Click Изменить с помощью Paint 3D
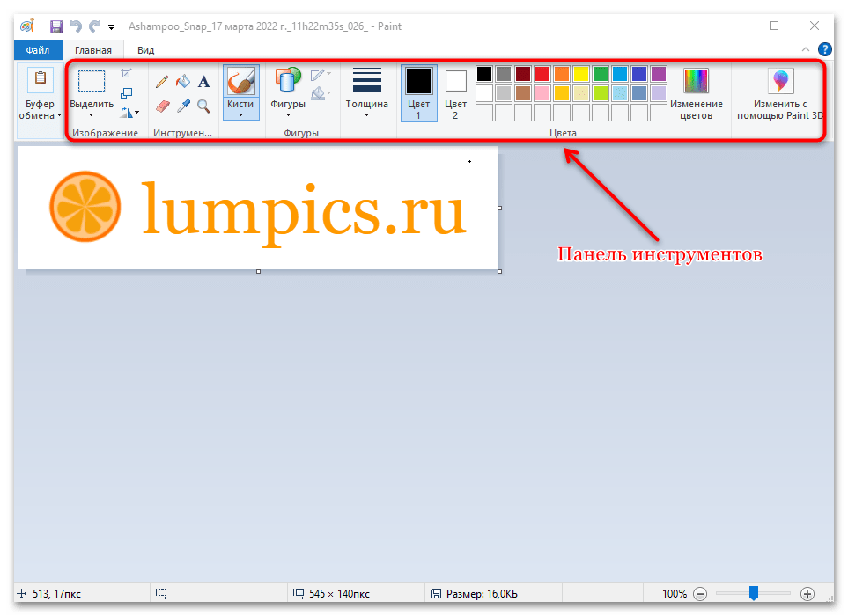This screenshot has width=848, height=616. (779, 94)
